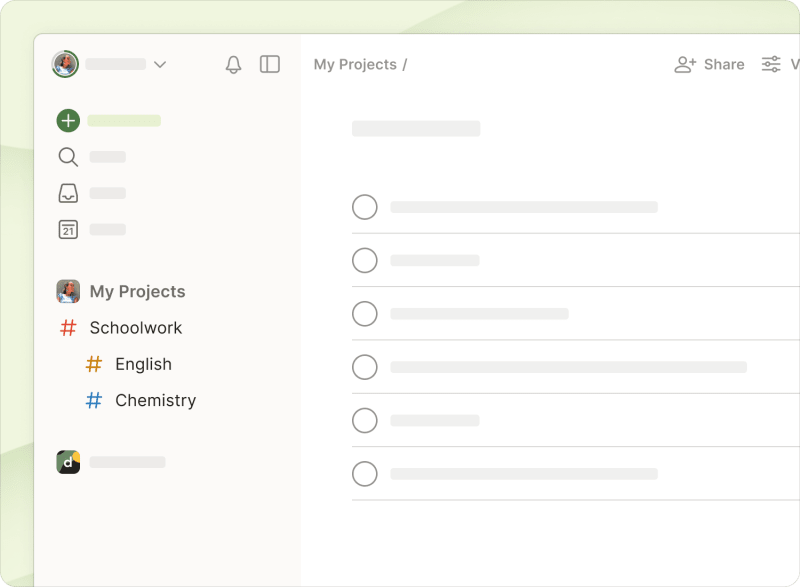Check off the second task circle
800x587 pixels.
pyautogui.click(x=365, y=260)
